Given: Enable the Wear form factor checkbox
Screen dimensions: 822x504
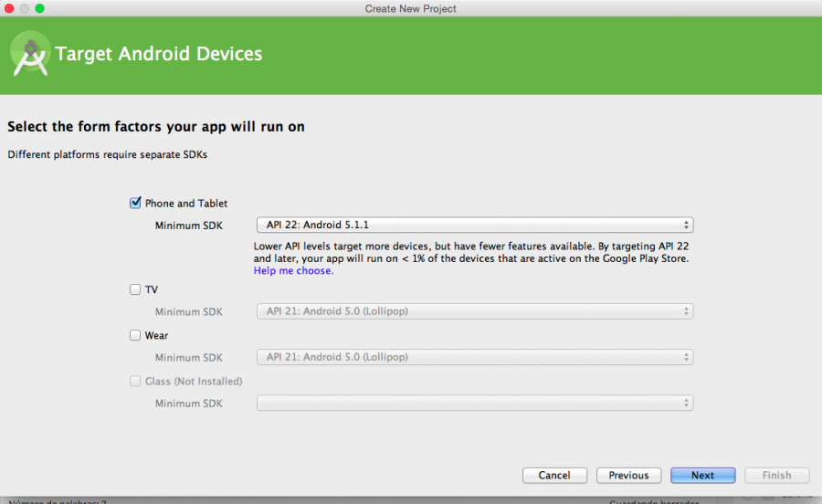Looking at the screenshot, I should 135,335.
